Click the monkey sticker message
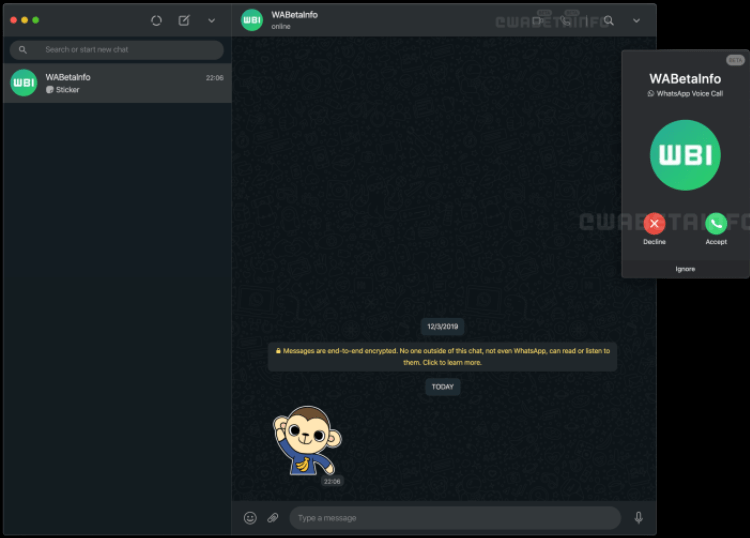The width and height of the screenshot is (750, 538). (304, 441)
